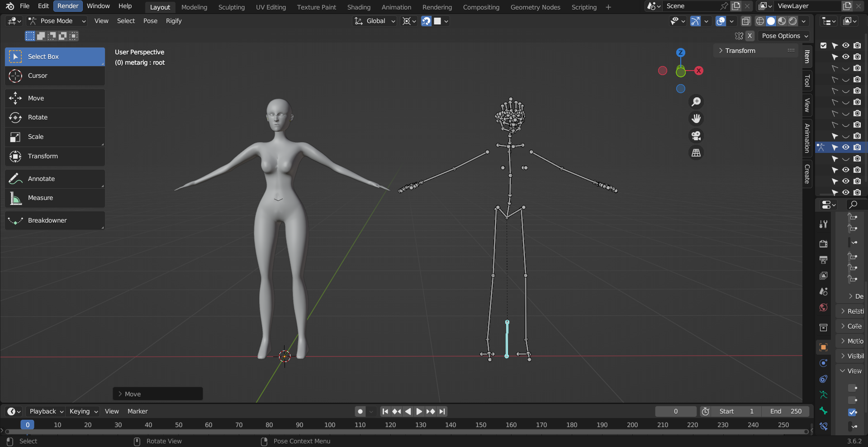
Task: Toggle X-axis mirror for pose
Action: click(x=750, y=36)
